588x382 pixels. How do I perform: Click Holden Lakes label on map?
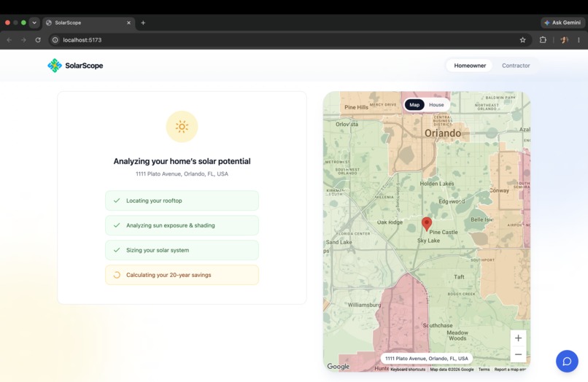pyautogui.click(x=437, y=184)
